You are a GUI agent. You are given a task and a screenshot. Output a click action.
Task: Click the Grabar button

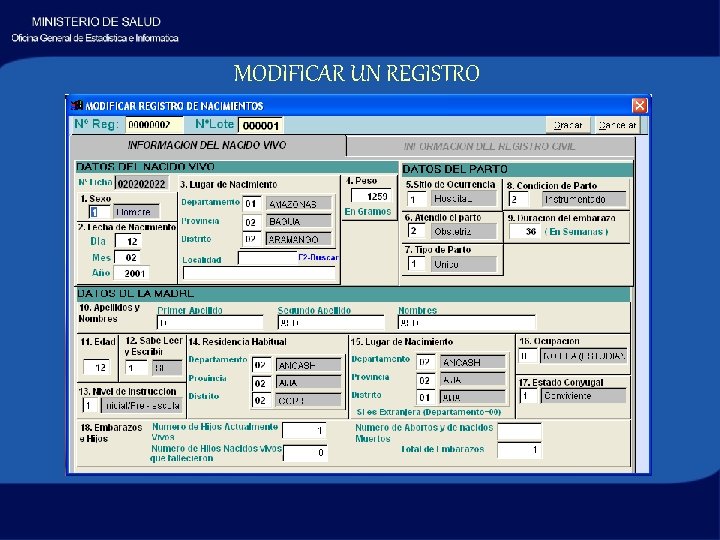pos(568,125)
